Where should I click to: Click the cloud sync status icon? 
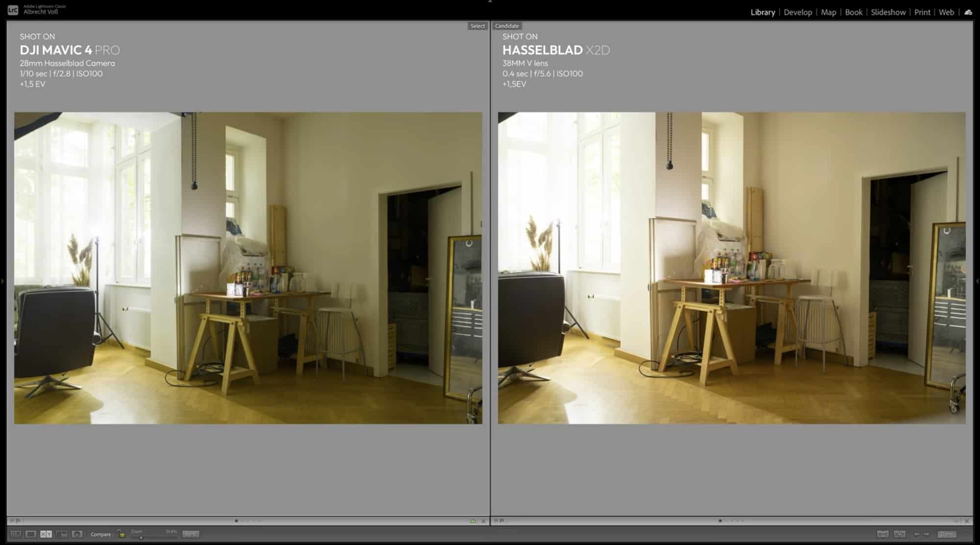pos(968,12)
